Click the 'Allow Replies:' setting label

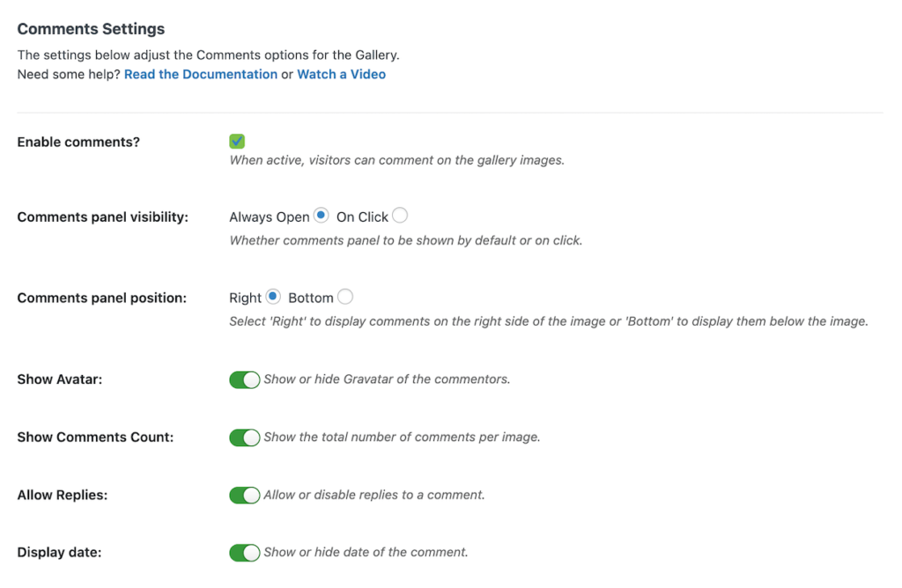pos(63,495)
